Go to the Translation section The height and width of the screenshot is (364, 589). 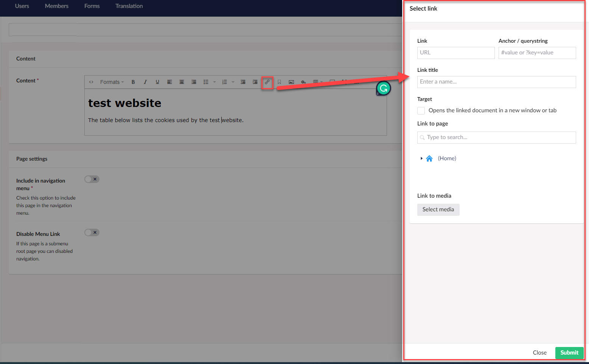click(x=129, y=6)
